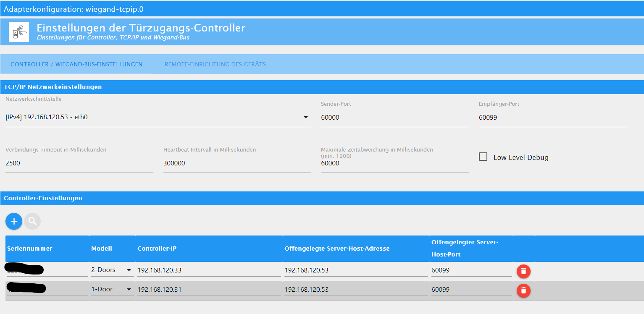This screenshot has width=644, height=314.
Task: Open the Netzwerkschnittstelle dropdown
Action: pos(158,118)
